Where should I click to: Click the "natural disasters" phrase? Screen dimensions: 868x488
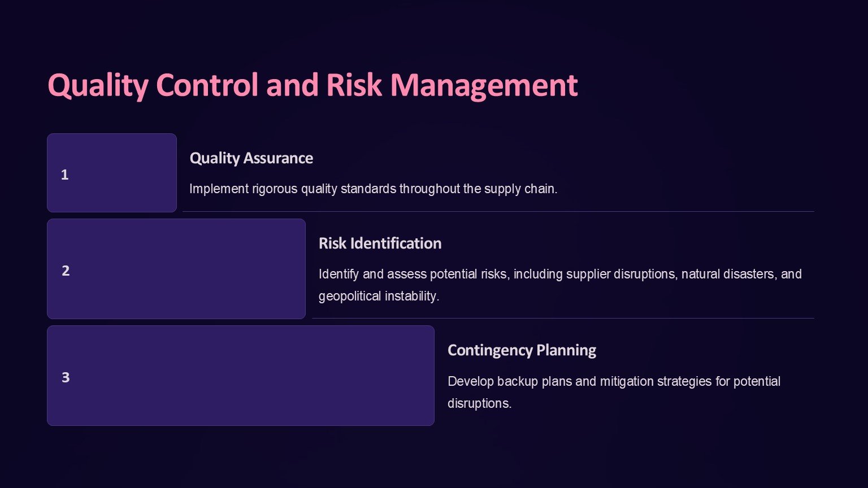point(727,274)
